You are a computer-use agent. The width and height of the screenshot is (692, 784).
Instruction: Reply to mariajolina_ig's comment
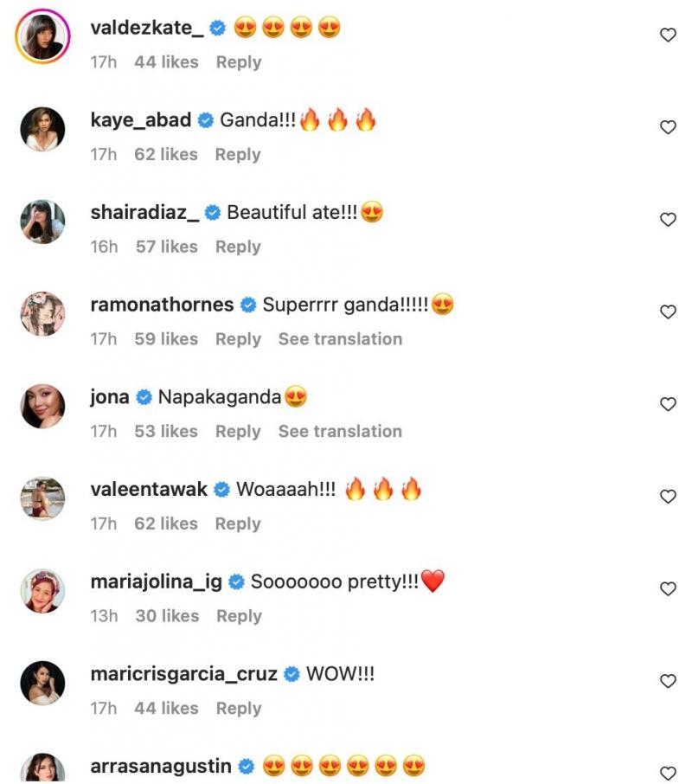[x=239, y=616]
